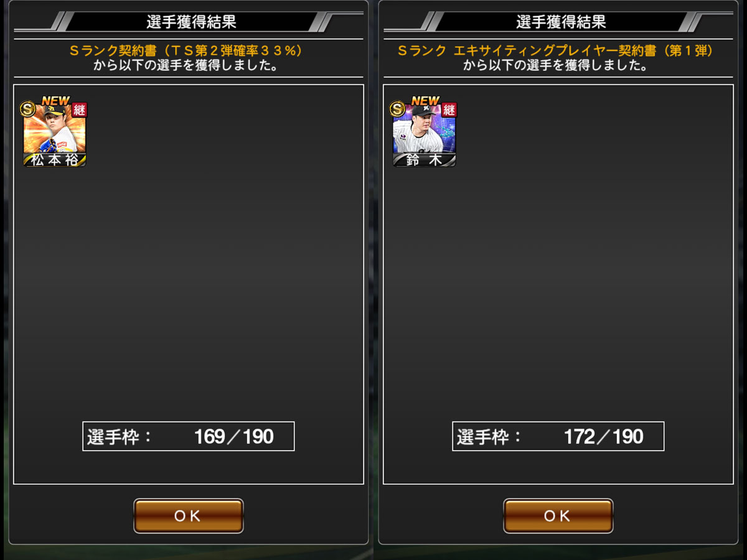Click the OK button in the right panel
The image size is (747, 560).
pos(558,516)
